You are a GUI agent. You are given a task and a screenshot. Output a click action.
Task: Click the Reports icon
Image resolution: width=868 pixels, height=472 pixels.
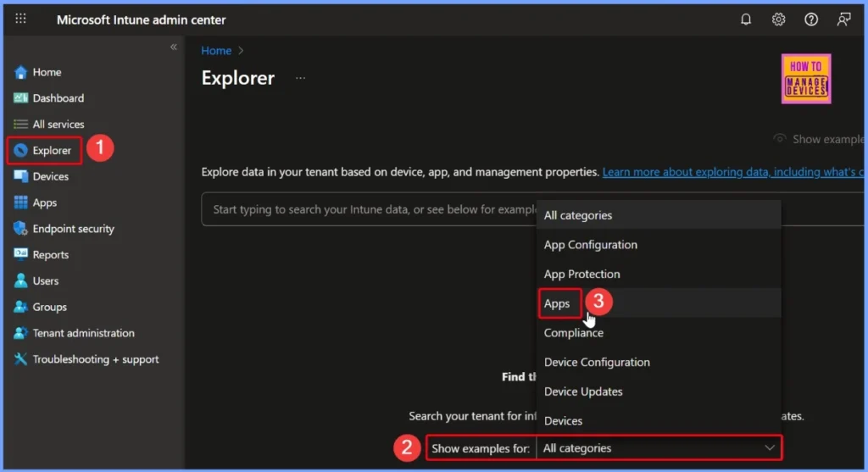pos(20,254)
